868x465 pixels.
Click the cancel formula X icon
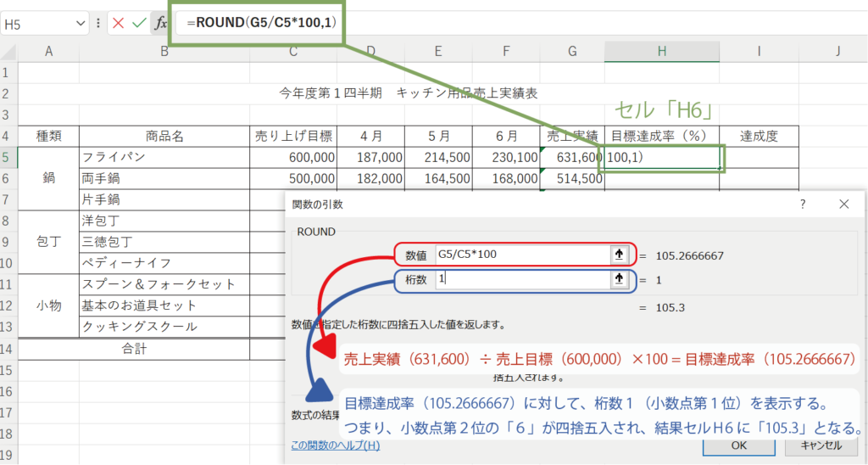coord(118,24)
